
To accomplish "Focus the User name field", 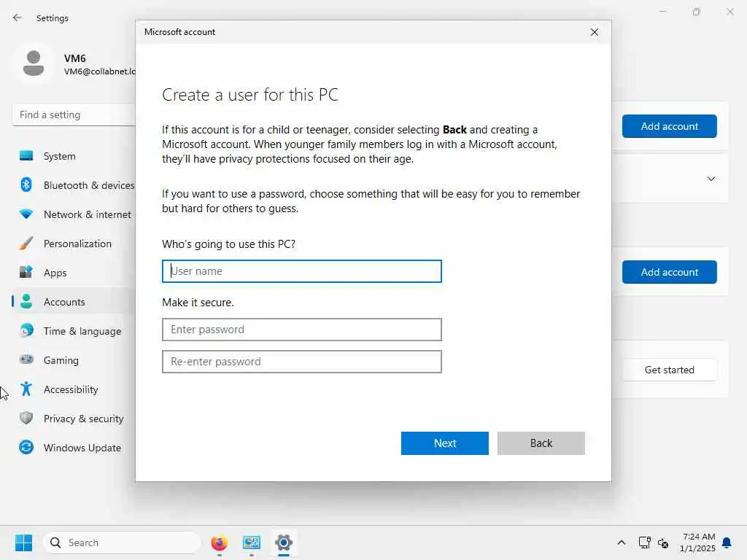I will [x=301, y=271].
